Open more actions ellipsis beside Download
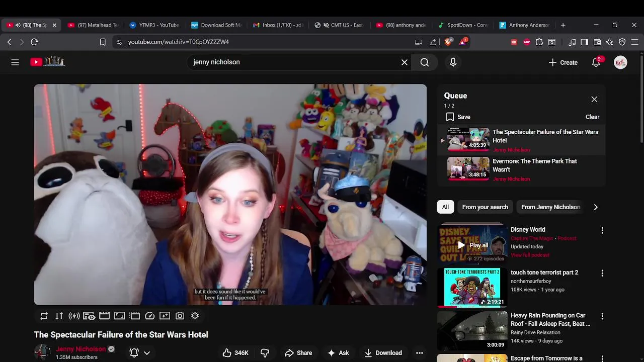This screenshot has width=644, height=362. [x=420, y=353]
